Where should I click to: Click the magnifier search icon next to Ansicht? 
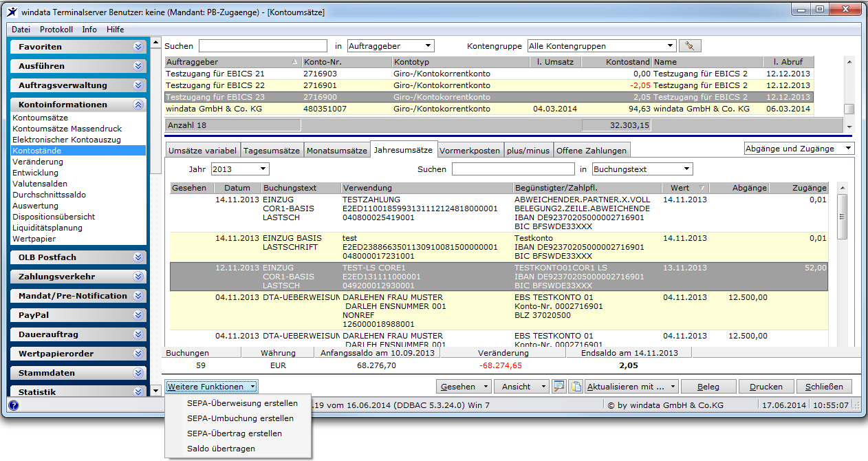(x=559, y=387)
